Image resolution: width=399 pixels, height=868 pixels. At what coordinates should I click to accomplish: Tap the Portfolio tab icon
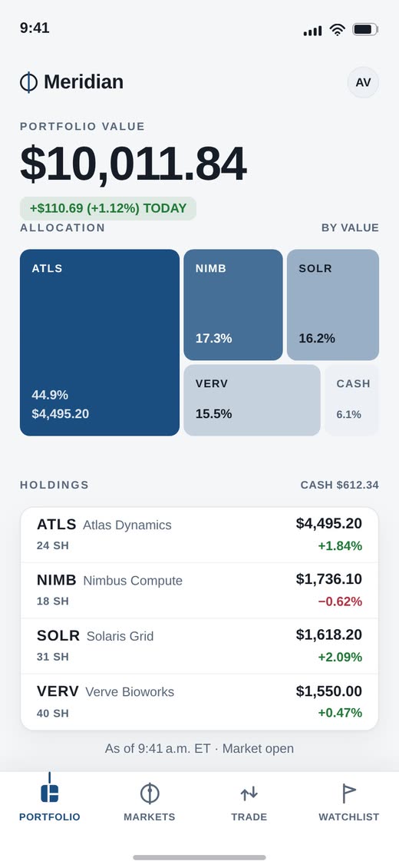point(50,793)
